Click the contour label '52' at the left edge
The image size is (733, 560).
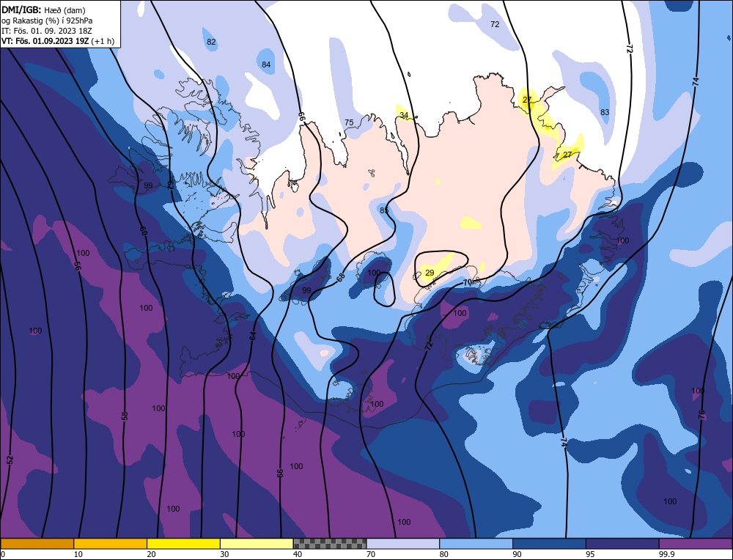[10, 460]
